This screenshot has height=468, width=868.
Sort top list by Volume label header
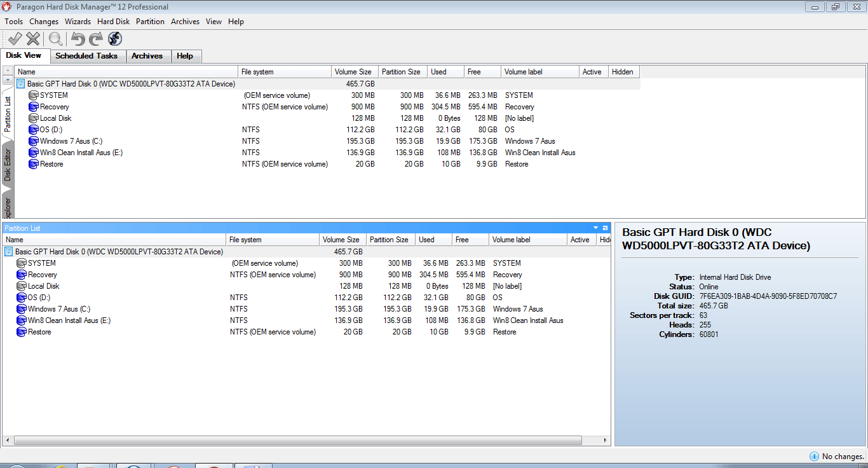(540, 72)
